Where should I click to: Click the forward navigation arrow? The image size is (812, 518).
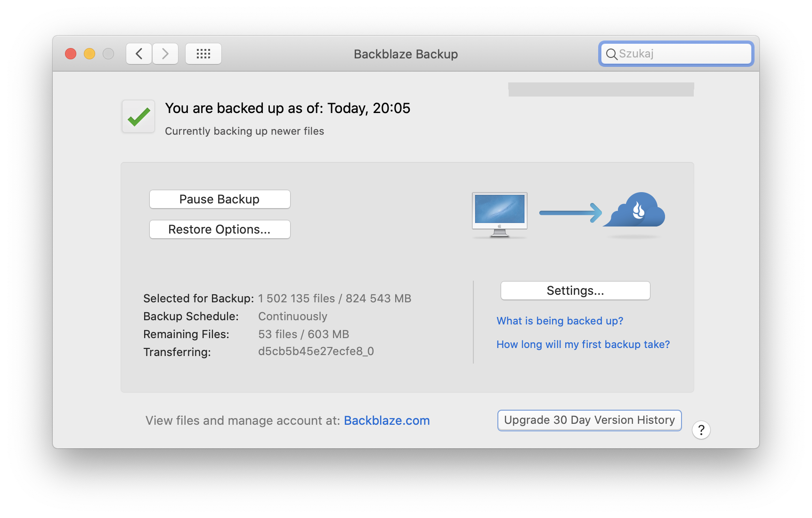tap(165, 54)
